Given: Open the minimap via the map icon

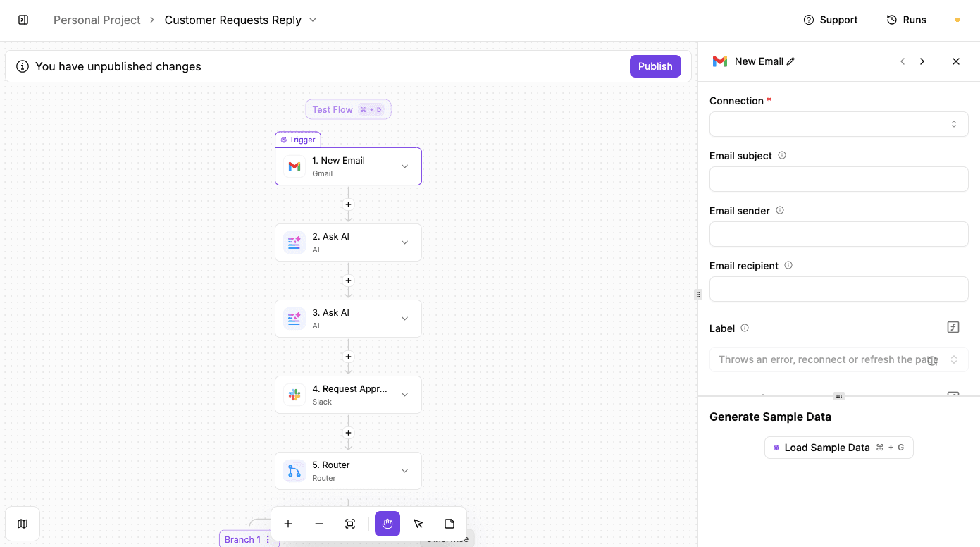Looking at the screenshot, I should coord(22,524).
